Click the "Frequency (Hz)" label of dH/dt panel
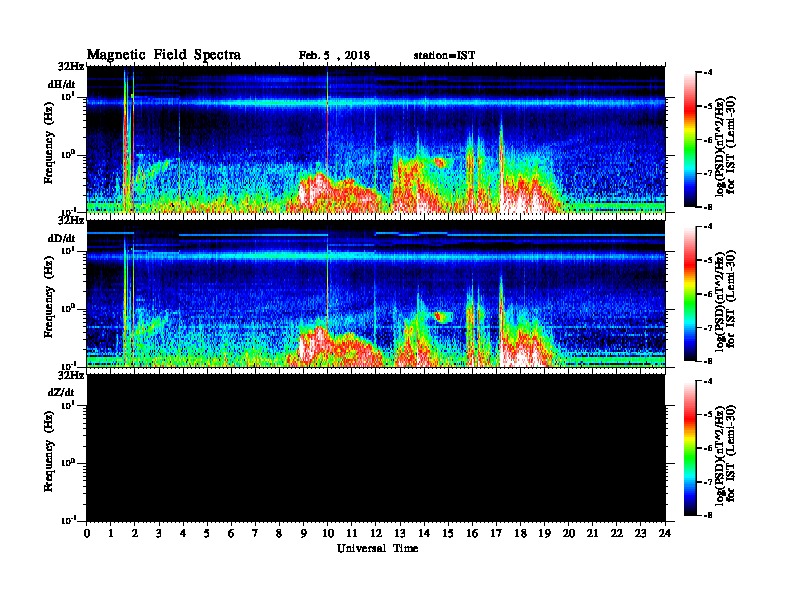Viewport: 792px width, 612px height. [x=48, y=143]
